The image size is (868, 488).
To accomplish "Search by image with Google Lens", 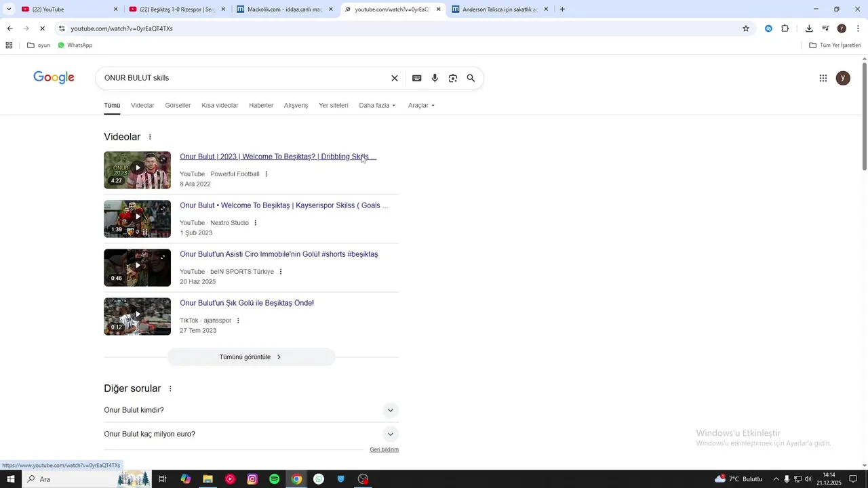I will point(453,78).
